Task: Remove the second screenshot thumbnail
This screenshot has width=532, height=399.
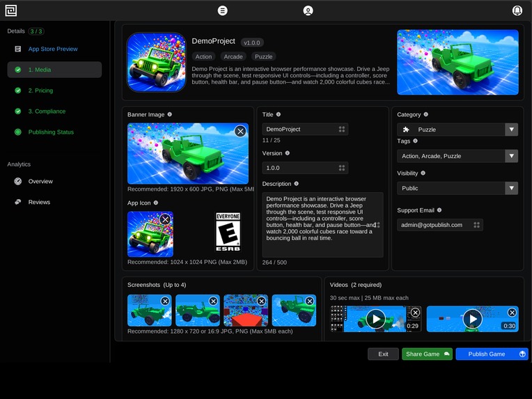Action: coord(213,302)
